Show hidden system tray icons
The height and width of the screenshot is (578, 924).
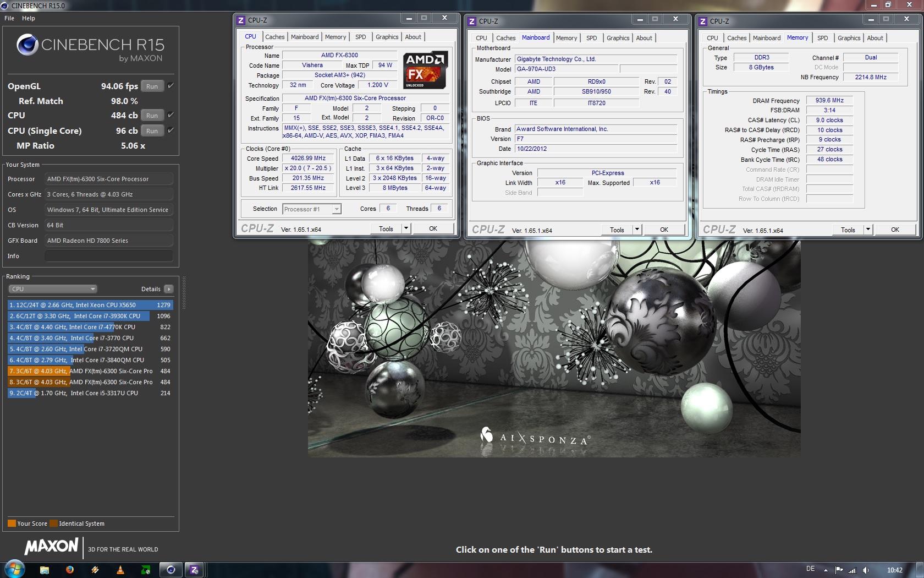pos(825,570)
